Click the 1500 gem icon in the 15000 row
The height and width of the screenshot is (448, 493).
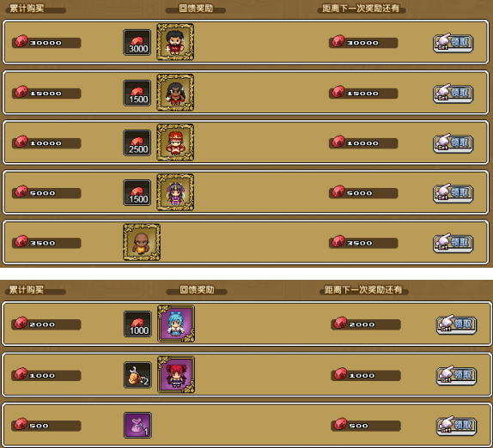pos(137,93)
